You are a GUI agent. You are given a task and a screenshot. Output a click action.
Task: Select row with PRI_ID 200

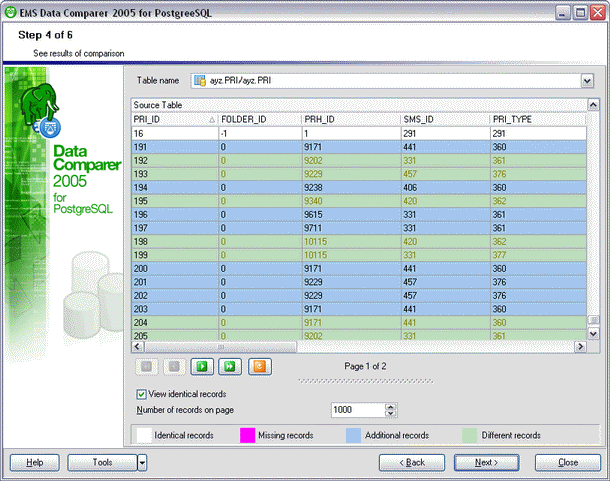click(x=359, y=269)
